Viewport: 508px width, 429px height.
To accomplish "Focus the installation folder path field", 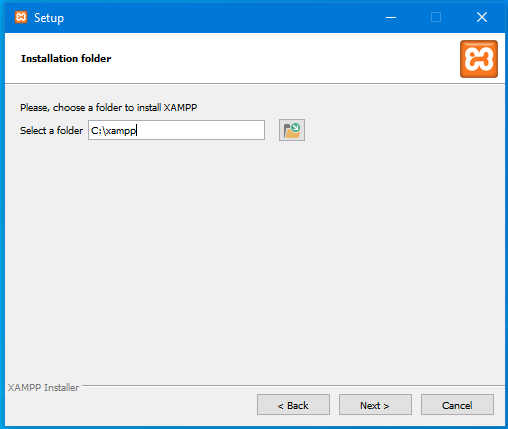I will point(176,130).
